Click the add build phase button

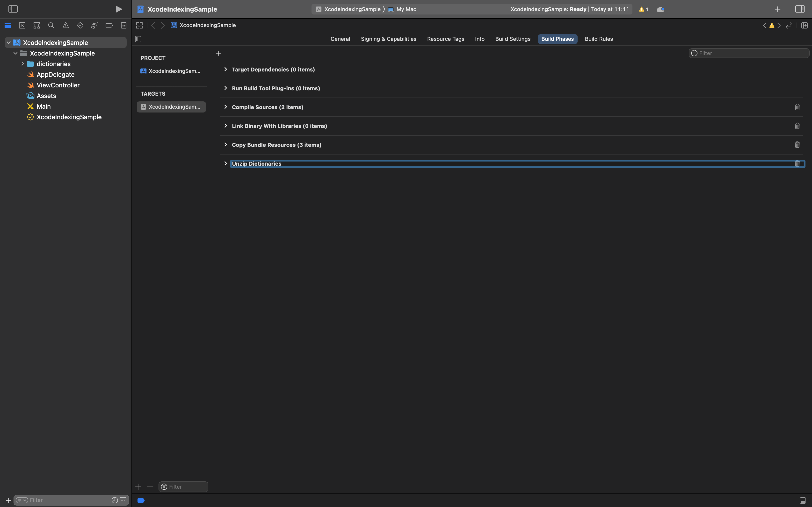point(219,53)
